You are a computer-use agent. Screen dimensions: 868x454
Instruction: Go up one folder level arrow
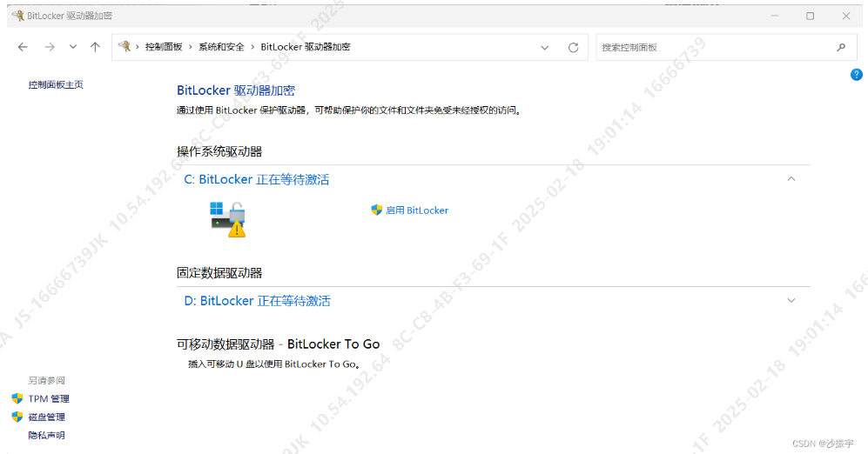95,47
